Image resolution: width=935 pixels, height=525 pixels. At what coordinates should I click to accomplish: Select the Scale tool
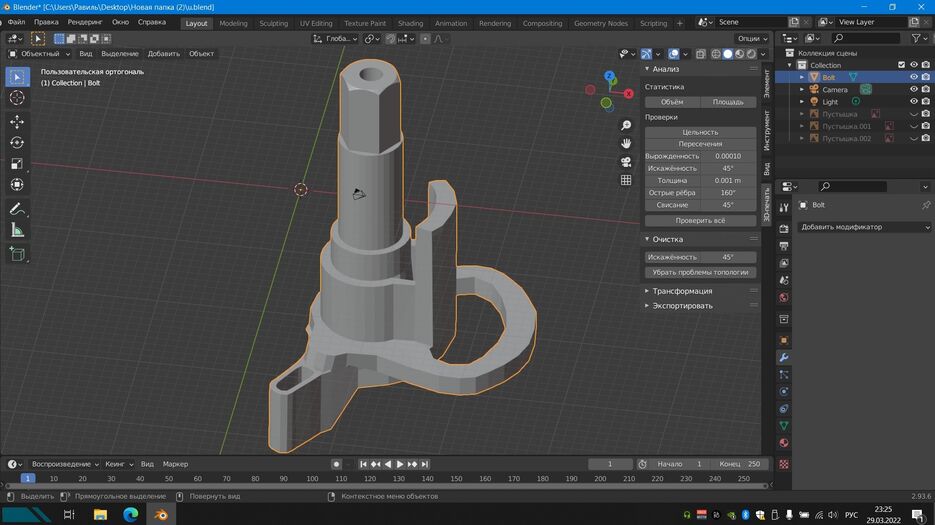pos(17,163)
